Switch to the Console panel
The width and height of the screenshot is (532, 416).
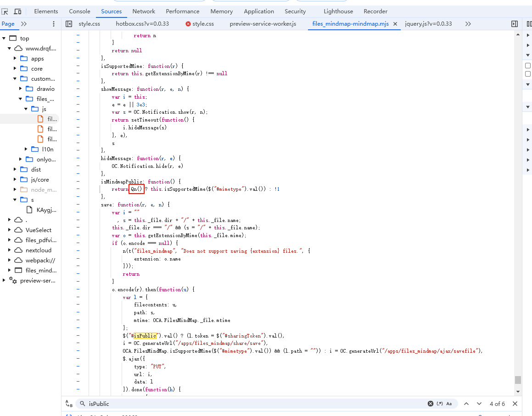(x=80, y=11)
